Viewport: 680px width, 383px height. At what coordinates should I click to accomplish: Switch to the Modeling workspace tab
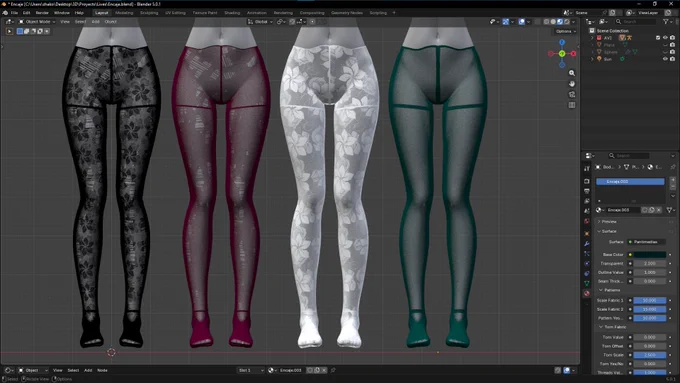coord(124,13)
